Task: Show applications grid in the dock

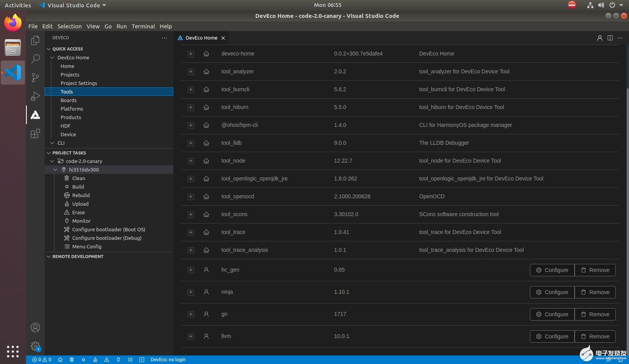Action: click(x=13, y=351)
